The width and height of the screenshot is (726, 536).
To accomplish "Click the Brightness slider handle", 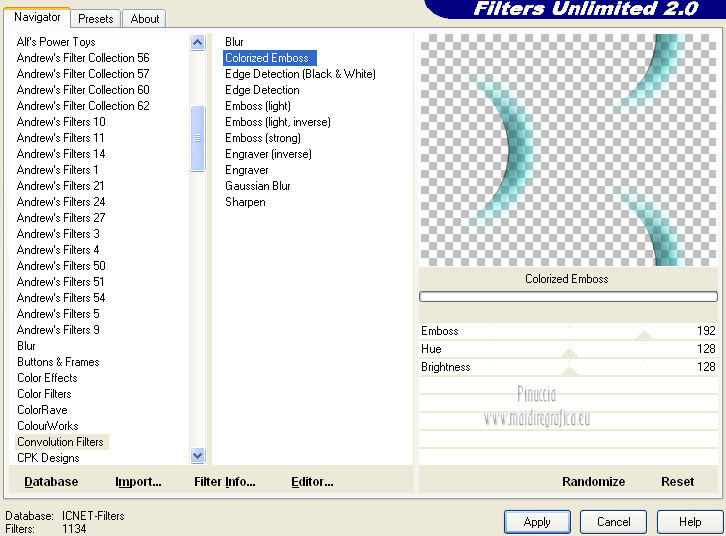I will [x=569, y=372].
